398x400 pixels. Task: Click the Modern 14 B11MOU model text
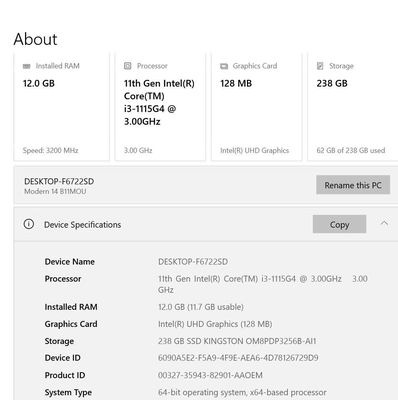point(55,191)
